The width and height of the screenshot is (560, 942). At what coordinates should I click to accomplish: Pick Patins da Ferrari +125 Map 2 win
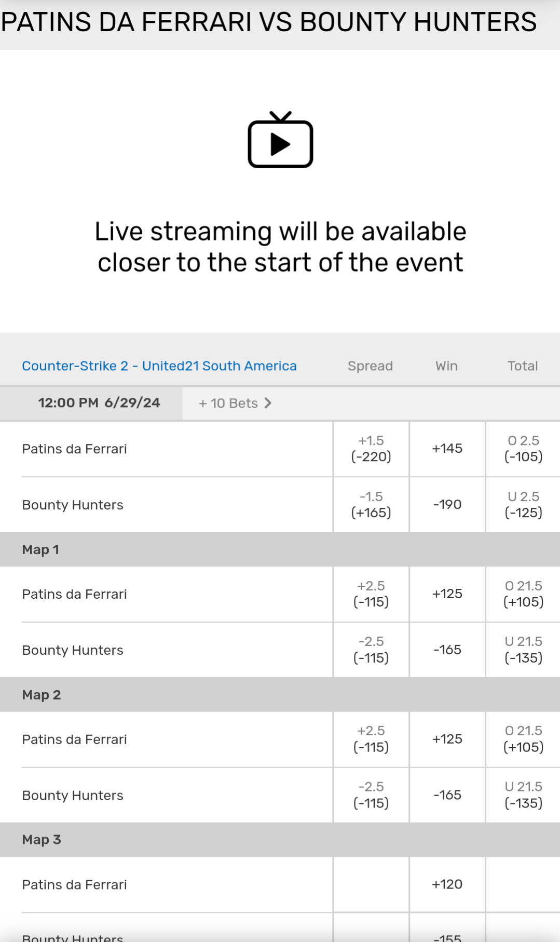[x=447, y=739]
